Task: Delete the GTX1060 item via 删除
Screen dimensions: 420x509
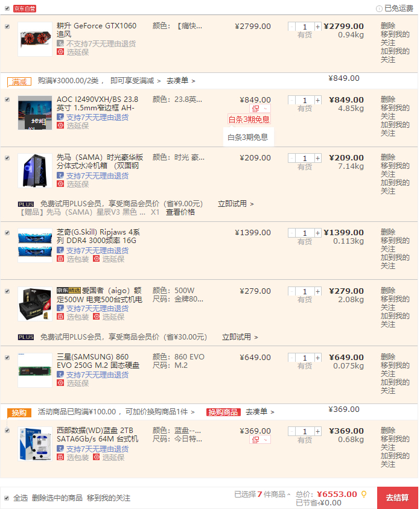Action: (x=388, y=26)
